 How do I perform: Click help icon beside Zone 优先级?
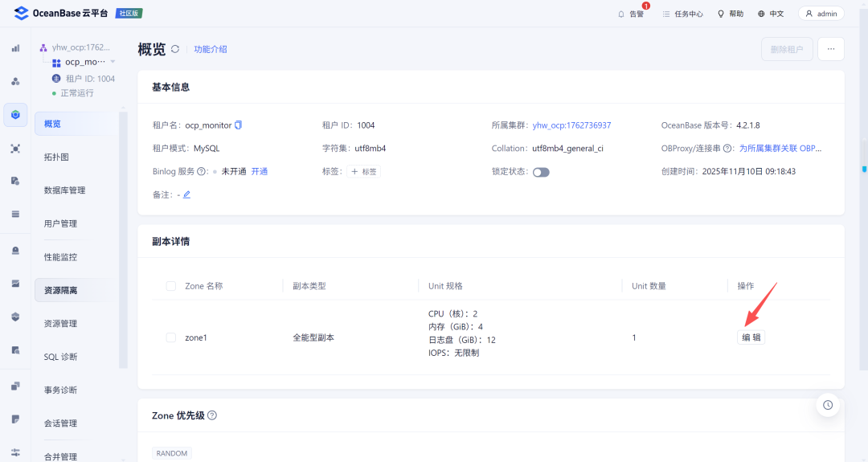click(x=212, y=415)
